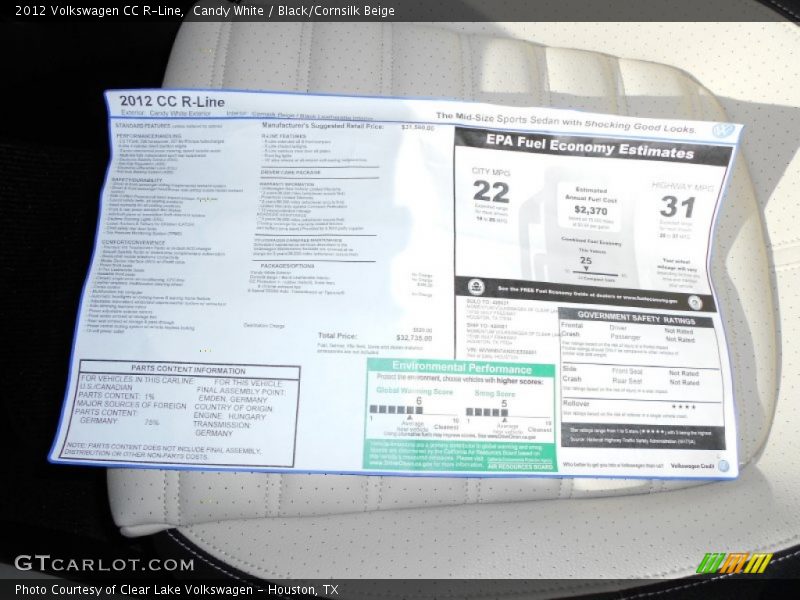Click the EPA emblem on the fuel economy banner
This screenshot has height=600, width=800.
[474, 285]
